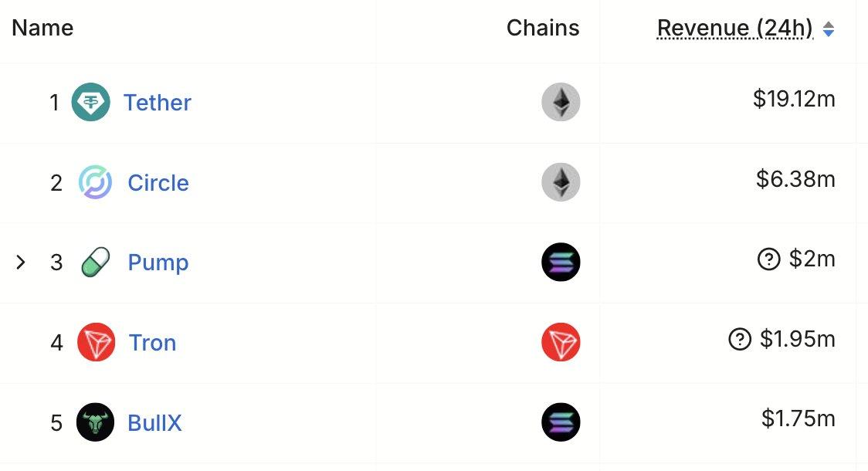Open the BullX protocol page
The height and width of the screenshot is (471, 868).
[x=153, y=423]
